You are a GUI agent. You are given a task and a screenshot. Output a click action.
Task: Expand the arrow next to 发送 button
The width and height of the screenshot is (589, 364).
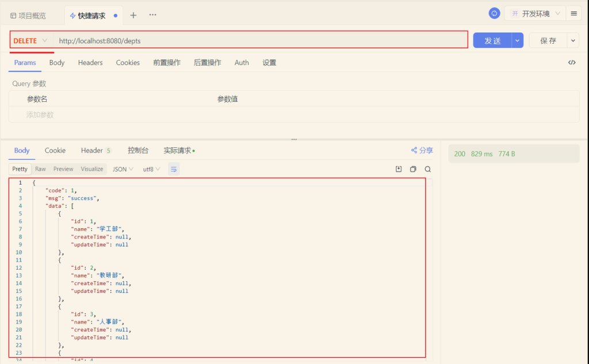pos(518,41)
